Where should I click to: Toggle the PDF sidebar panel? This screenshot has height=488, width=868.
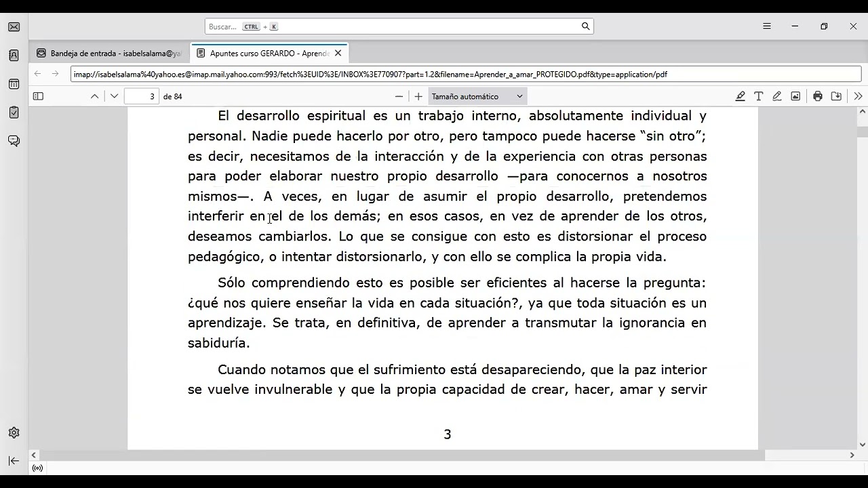[x=38, y=96]
